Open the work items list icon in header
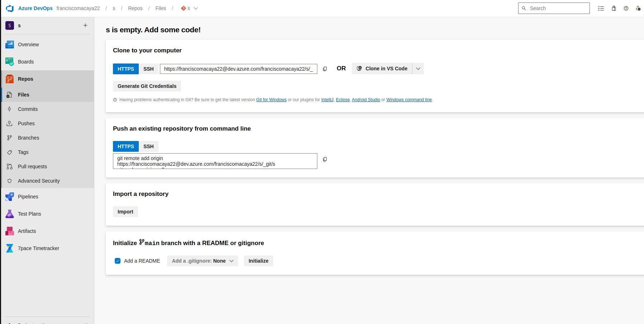 coord(601,8)
